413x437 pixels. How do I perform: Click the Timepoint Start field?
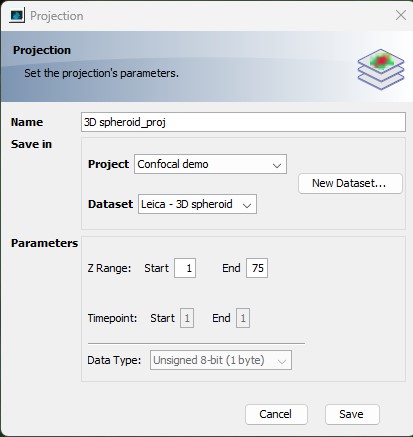(187, 318)
